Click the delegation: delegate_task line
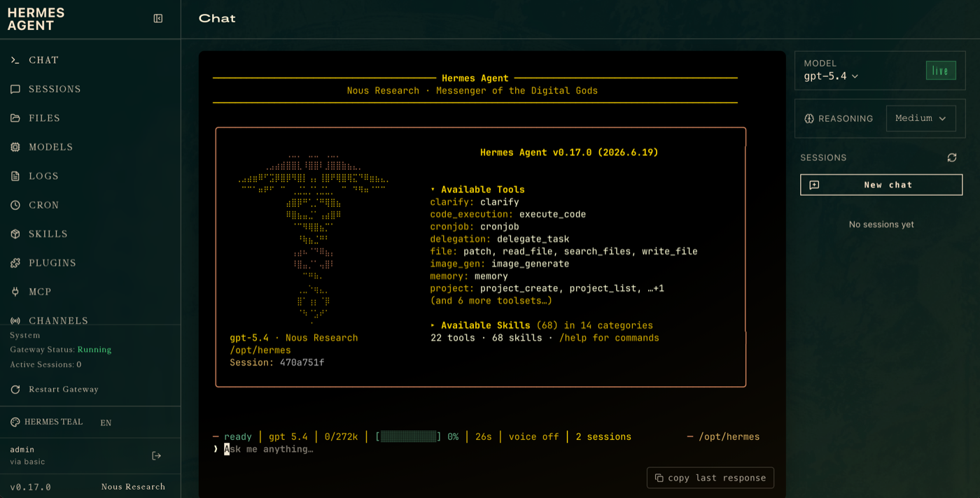This screenshot has width=980, height=498. click(x=500, y=239)
